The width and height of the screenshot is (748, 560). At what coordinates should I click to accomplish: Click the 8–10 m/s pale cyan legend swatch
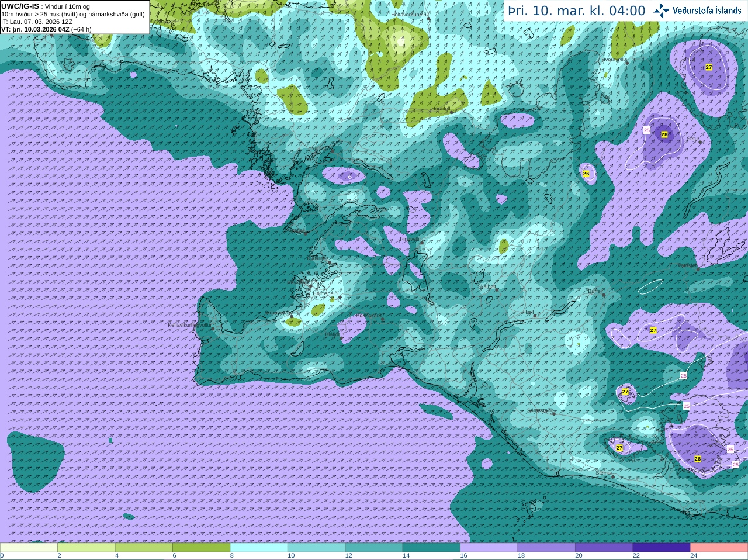pos(259,548)
